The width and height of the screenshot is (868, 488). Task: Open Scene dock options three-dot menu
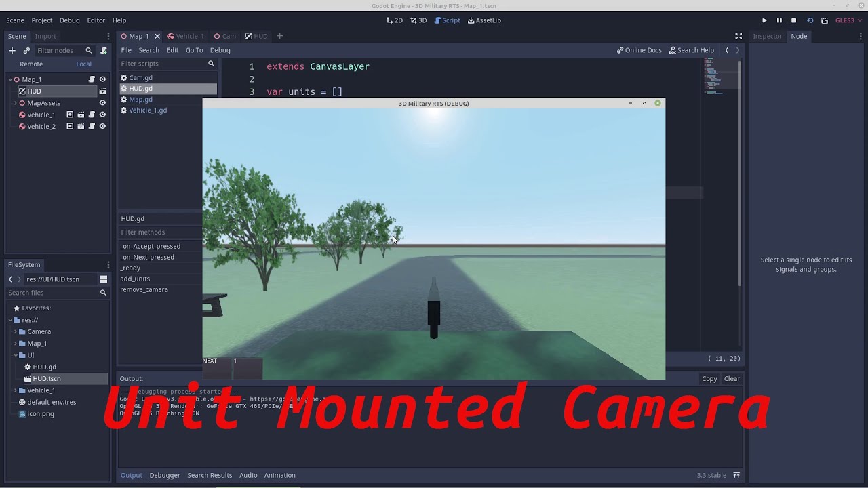(x=108, y=36)
